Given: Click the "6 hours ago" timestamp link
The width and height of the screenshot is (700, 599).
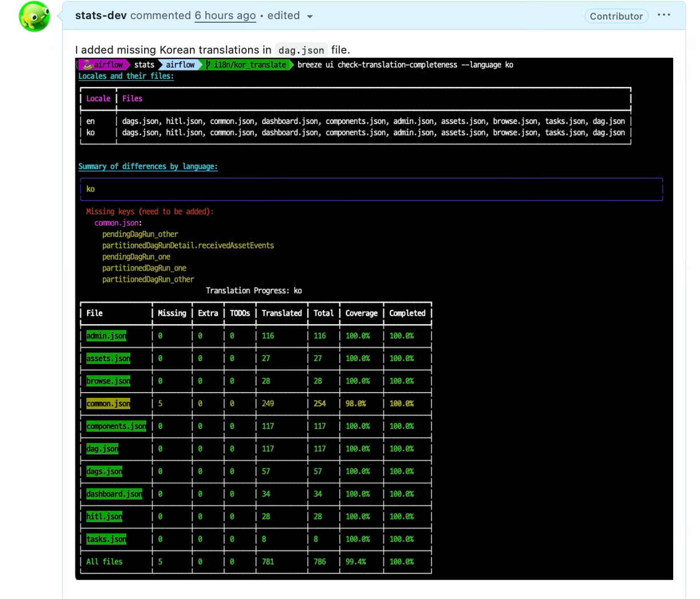Looking at the screenshot, I should pos(225,15).
